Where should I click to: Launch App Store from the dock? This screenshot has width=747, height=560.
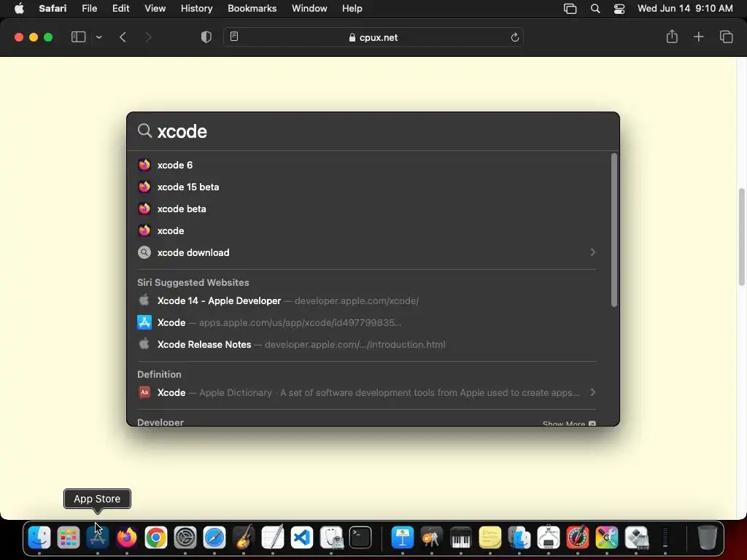(x=98, y=537)
